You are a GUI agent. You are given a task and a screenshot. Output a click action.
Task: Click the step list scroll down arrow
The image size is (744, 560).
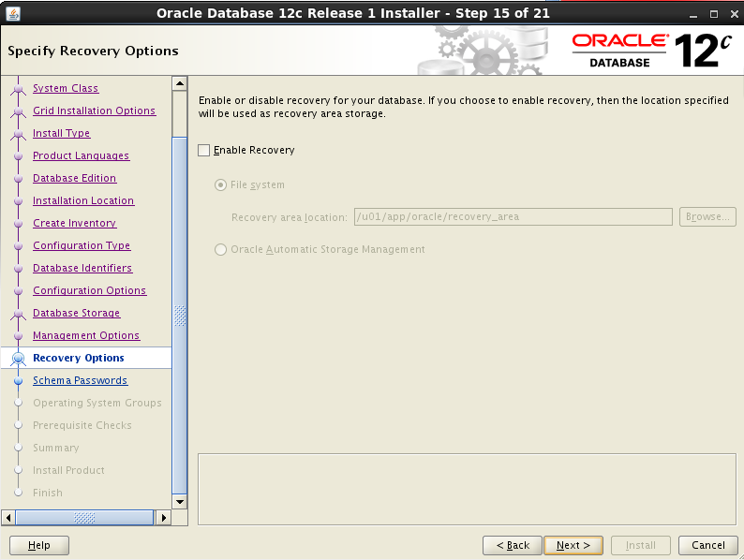(180, 502)
